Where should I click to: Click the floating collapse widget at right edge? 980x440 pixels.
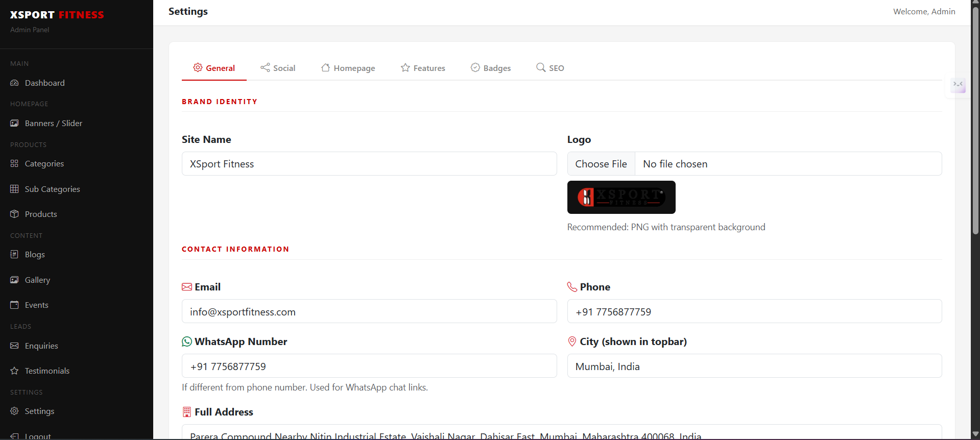coord(958,84)
